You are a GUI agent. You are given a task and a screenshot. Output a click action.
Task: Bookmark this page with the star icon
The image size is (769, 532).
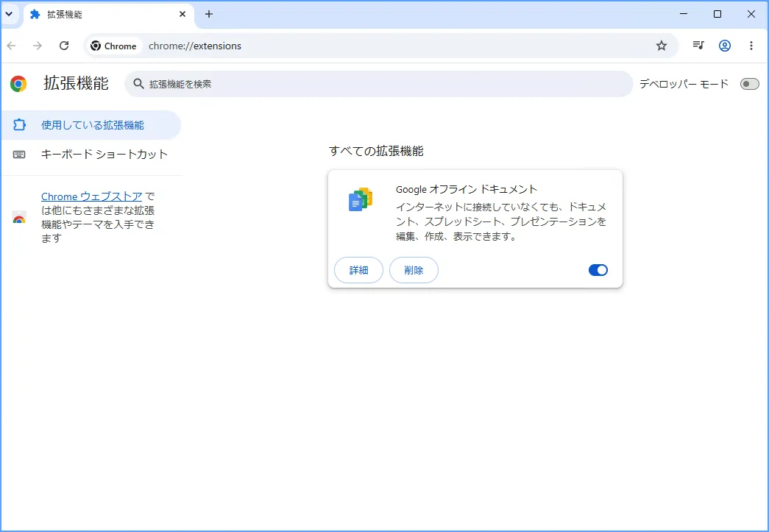tap(662, 46)
